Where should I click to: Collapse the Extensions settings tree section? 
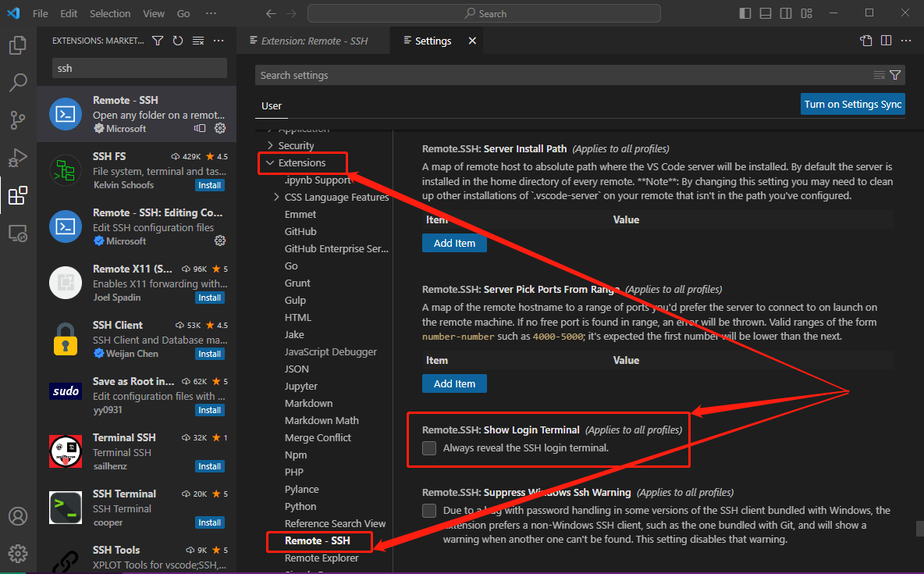pyautogui.click(x=270, y=163)
